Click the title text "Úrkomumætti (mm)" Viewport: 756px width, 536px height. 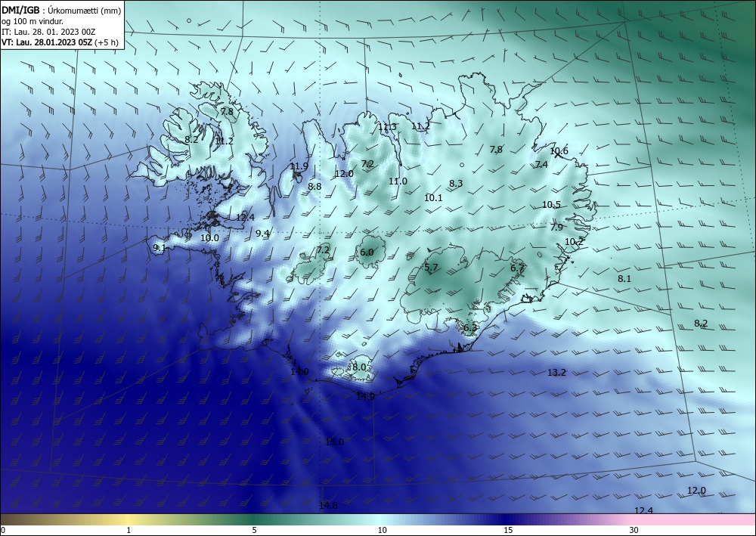point(85,11)
